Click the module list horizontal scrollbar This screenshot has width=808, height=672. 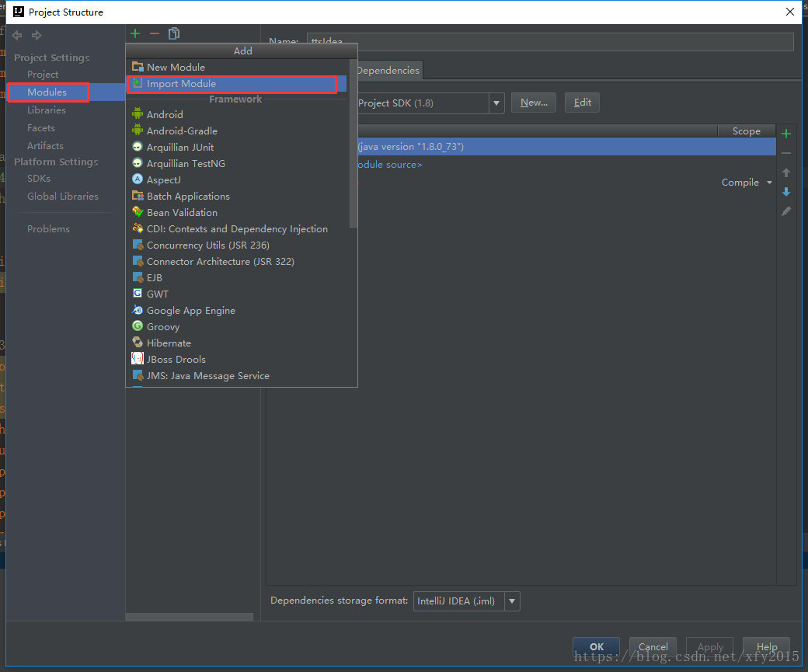190,617
